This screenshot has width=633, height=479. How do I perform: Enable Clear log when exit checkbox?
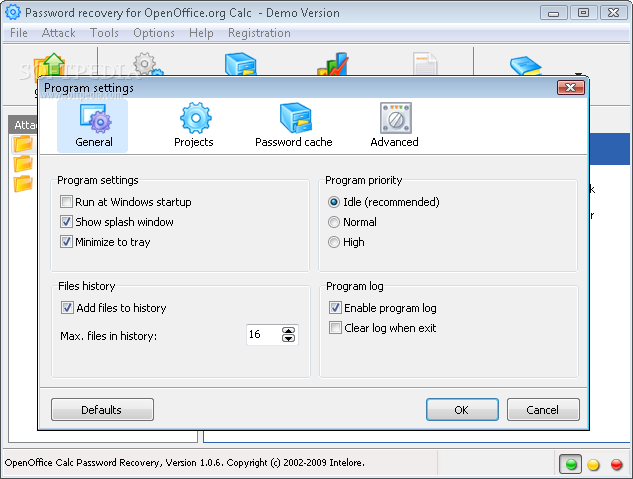click(x=335, y=328)
